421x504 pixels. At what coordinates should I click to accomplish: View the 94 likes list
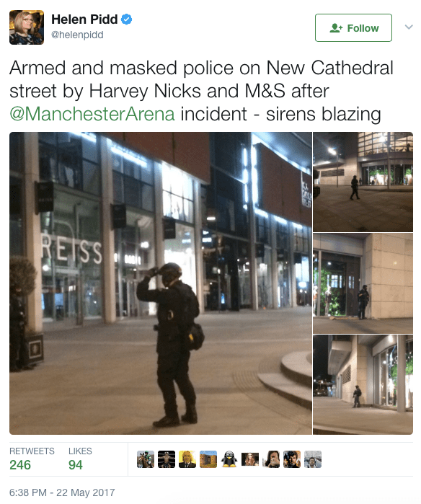(x=80, y=459)
